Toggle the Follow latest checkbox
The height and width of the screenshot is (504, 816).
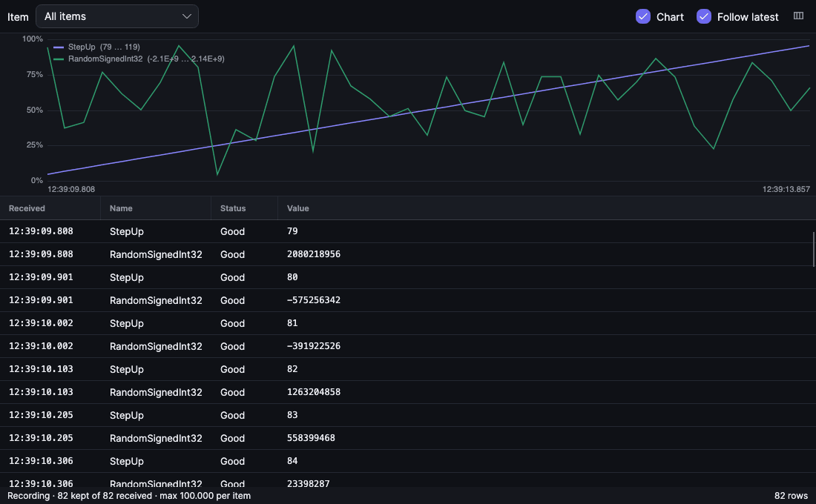pyautogui.click(x=703, y=16)
